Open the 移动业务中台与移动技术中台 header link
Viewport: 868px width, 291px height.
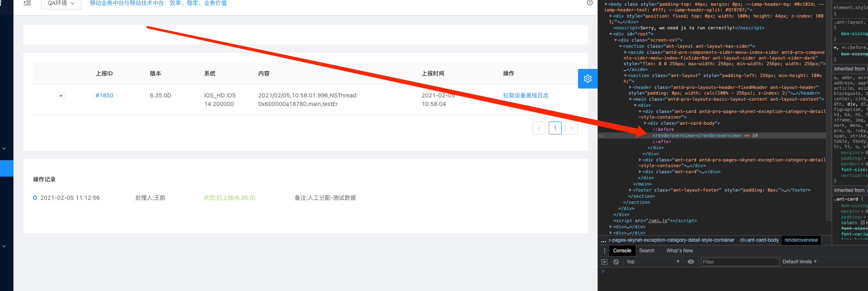pos(158,3)
